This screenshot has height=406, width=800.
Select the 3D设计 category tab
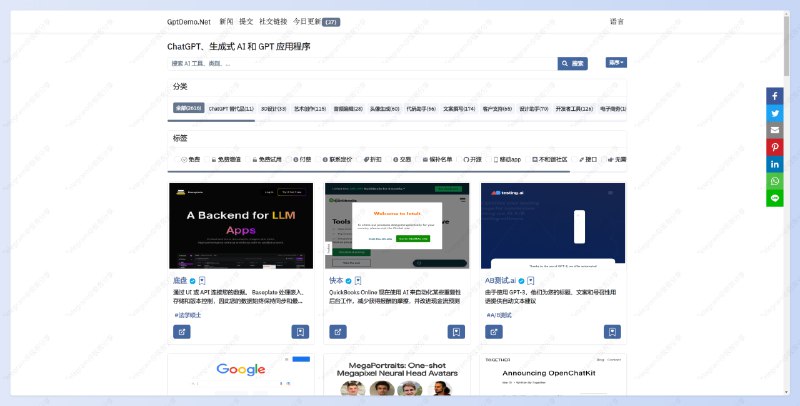pyautogui.click(x=273, y=108)
